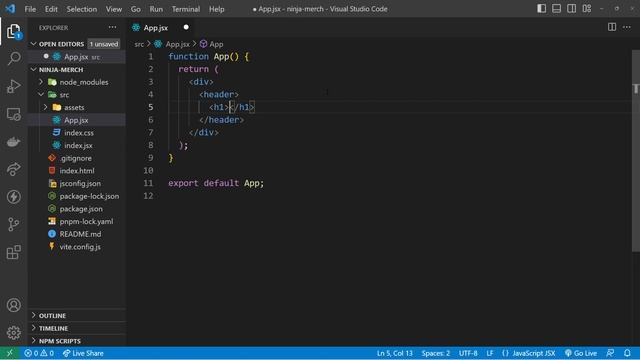
Task: Open .gitignore file
Action: (77, 158)
